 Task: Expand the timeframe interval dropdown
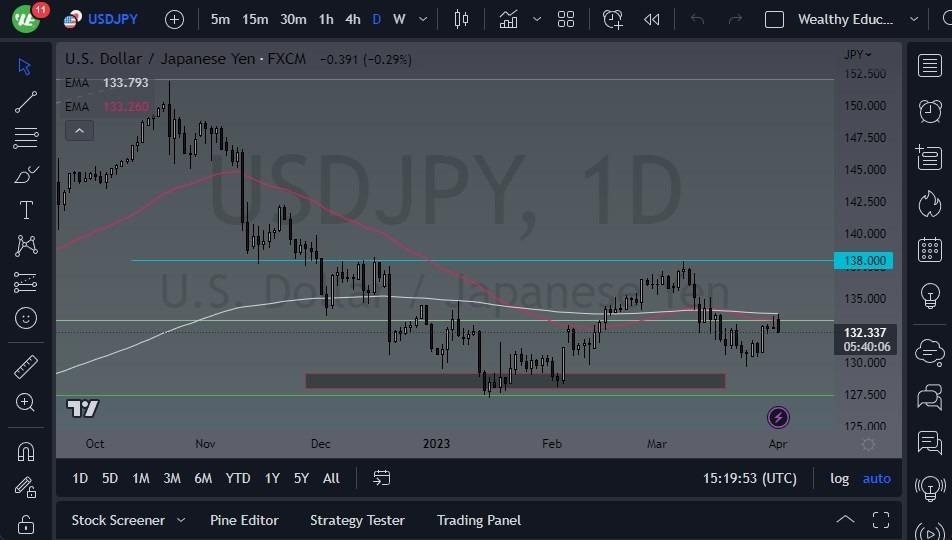(423, 19)
